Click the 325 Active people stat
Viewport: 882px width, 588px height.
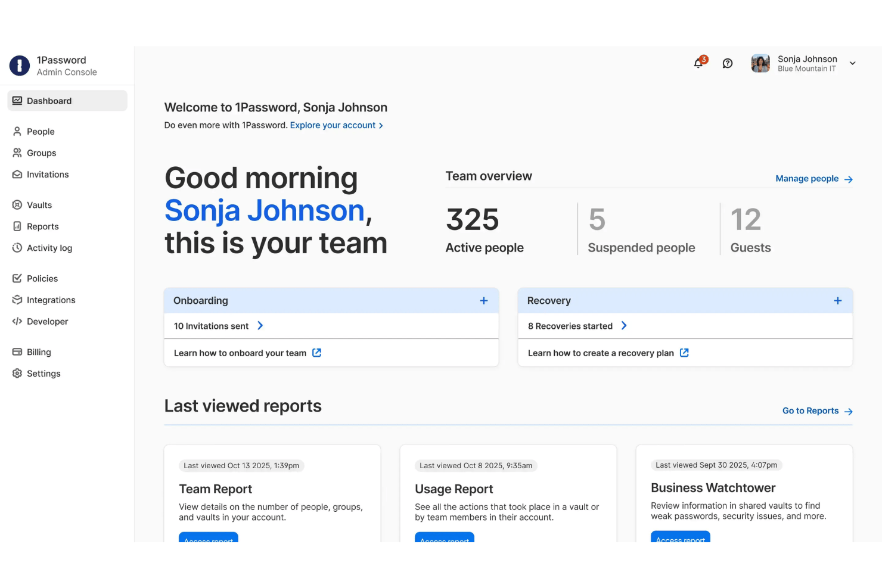(x=485, y=229)
